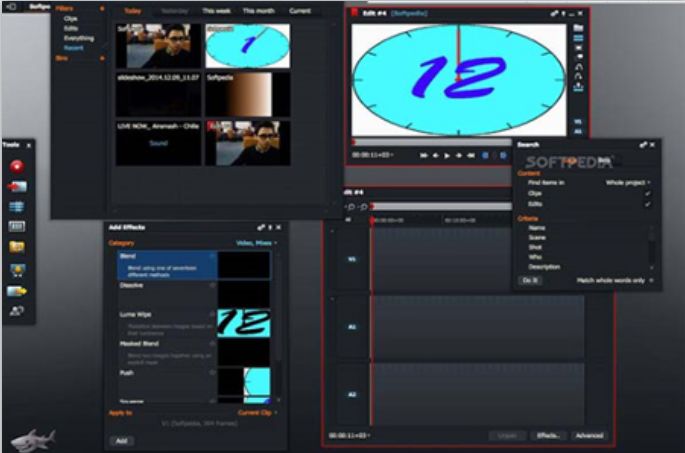Switch to the Current tab

[300, 11]
